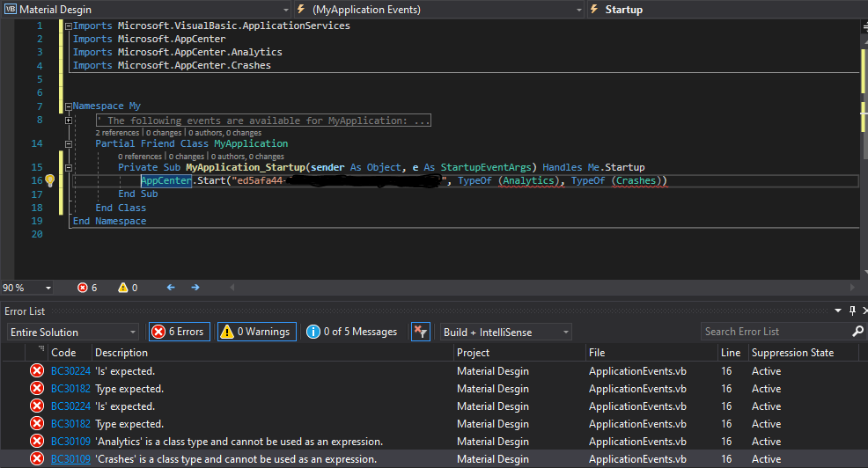
Task: Open BC30109 link for 'Crashes' error
Action: click(x=70, y=459)
